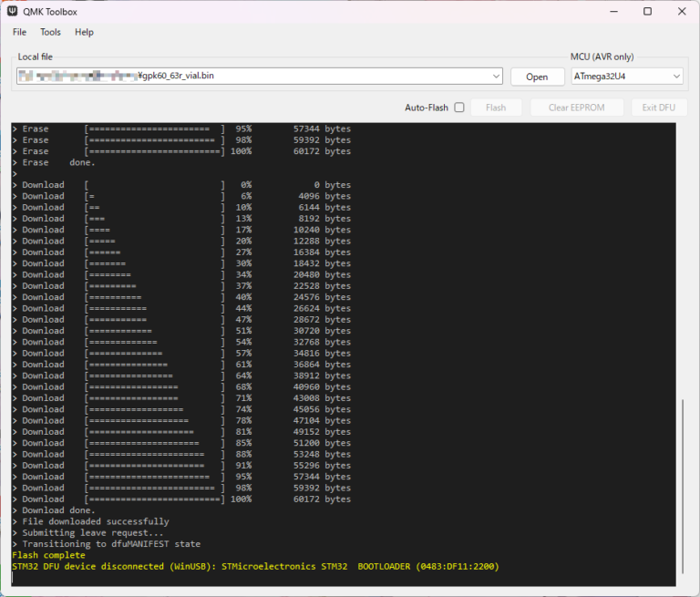The width and height of the screenshot is (700, 597).
Task: Close the QMK Toolbox window
Action: point(682,11)
